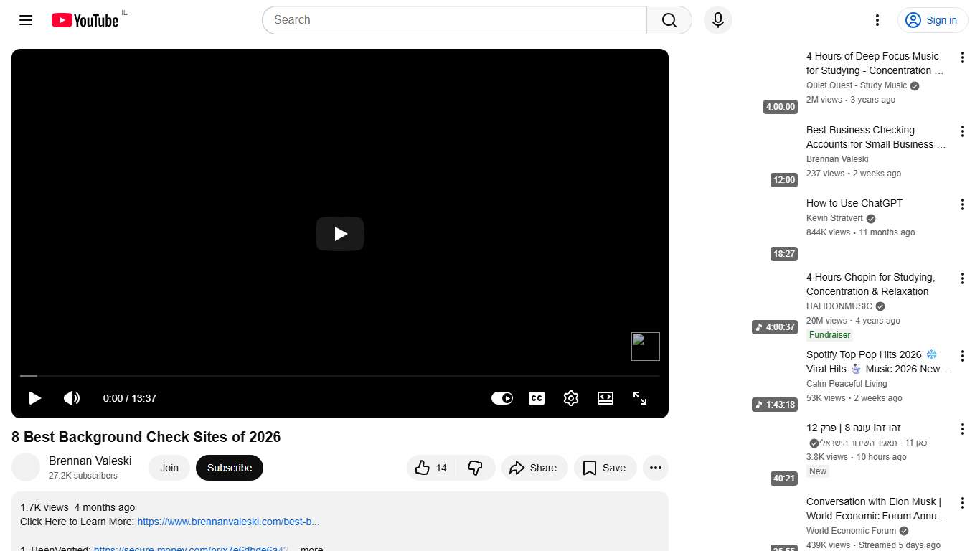Expand the video description with more
This screenshot has width=980, height=551.
(311, 548)
